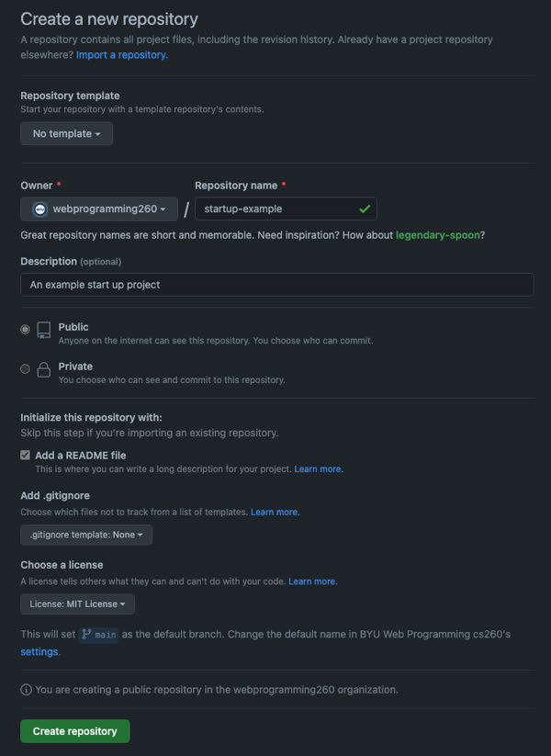Click the Import a repository link
This screenshot has height=756, width=551.
click(x=120, y=54)
